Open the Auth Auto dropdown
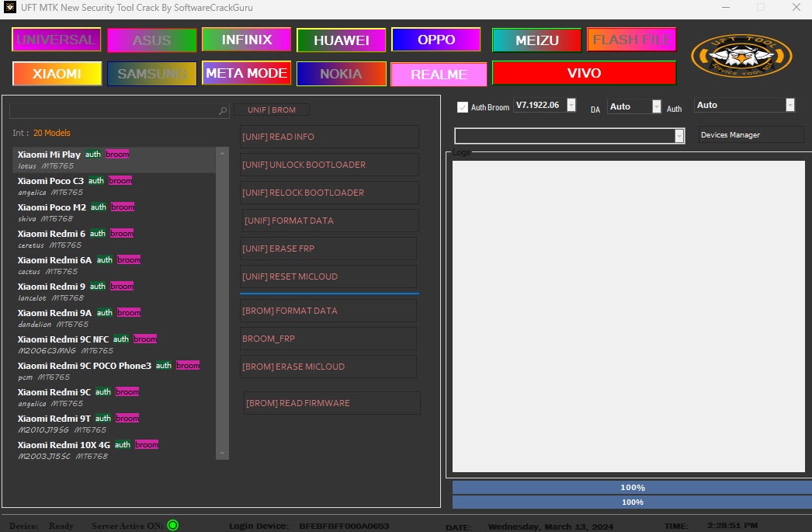This screenshot has width=812, height=532. click(x=789, y=105)
